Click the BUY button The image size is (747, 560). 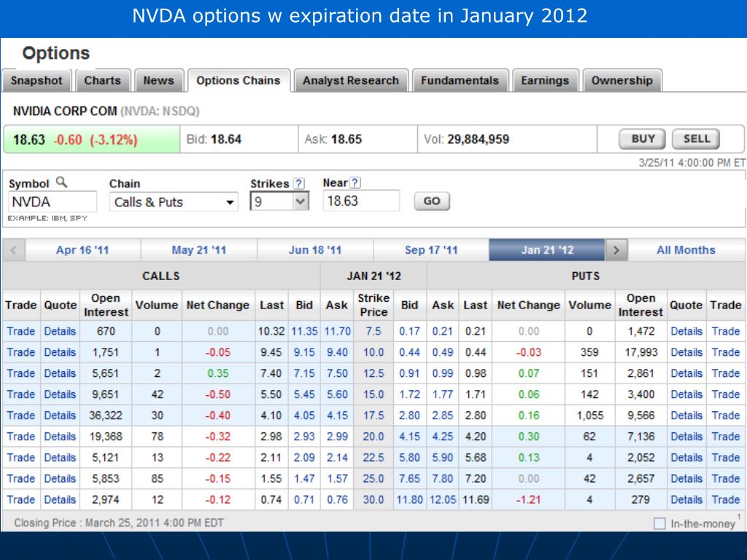(x=643, y=139)
